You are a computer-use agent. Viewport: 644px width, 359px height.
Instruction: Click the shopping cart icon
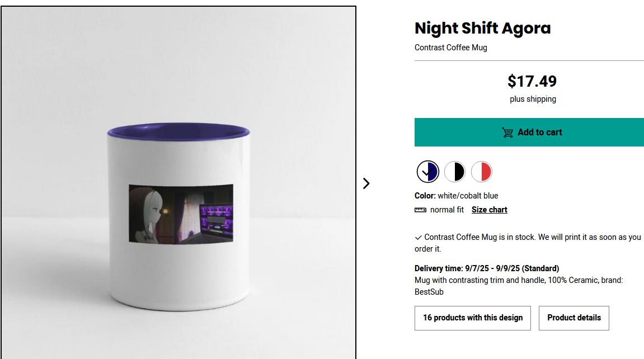point(507,133)
